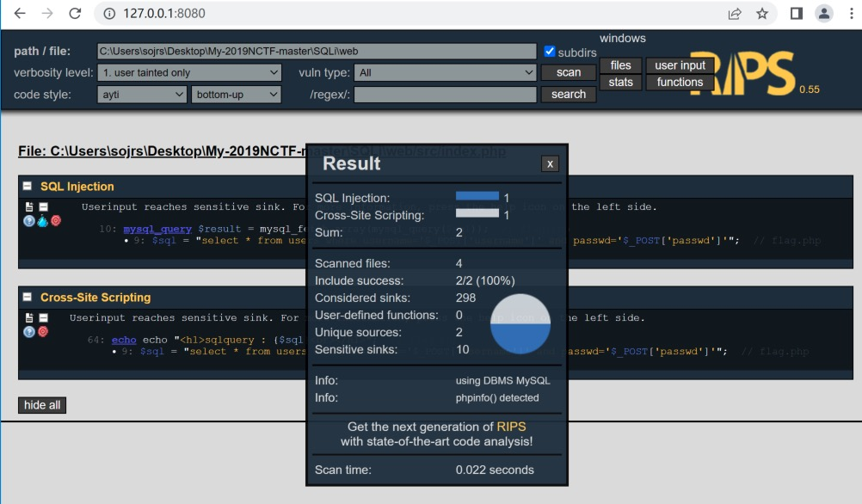Open help icon for SQL Injection finding
The height and width of the screenshot is (504, 862).
click(x=29, y=221)
